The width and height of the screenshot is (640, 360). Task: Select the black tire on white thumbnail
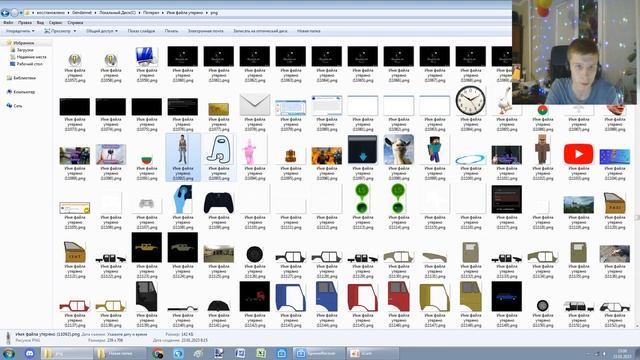255,254
